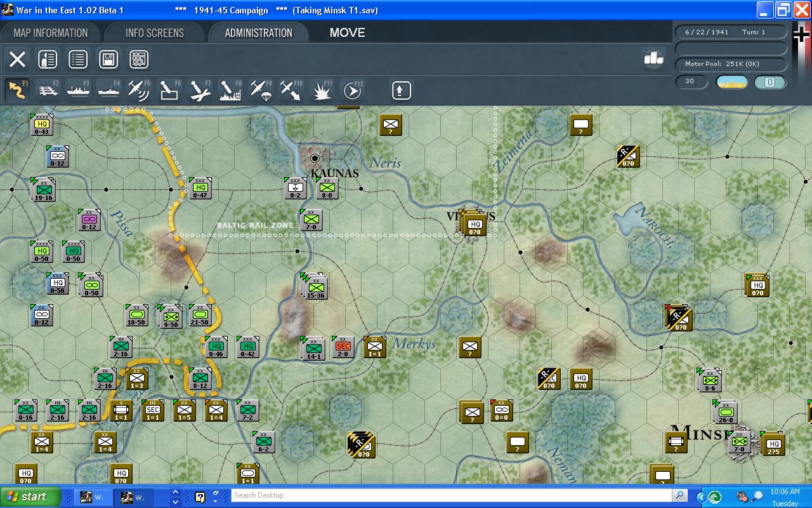Open the Windows Start menu
This screenshot has width=812, height=508.
tap(30, 497)
